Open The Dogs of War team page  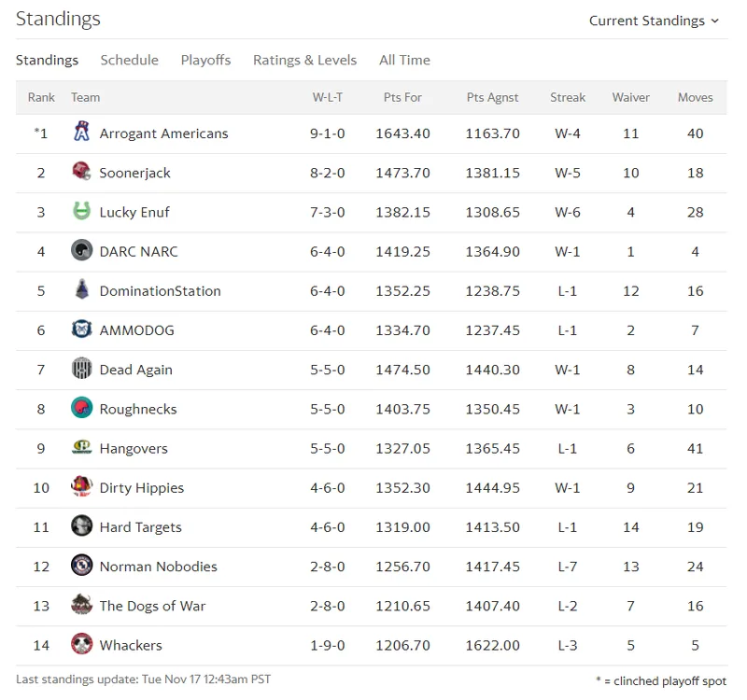152,606
